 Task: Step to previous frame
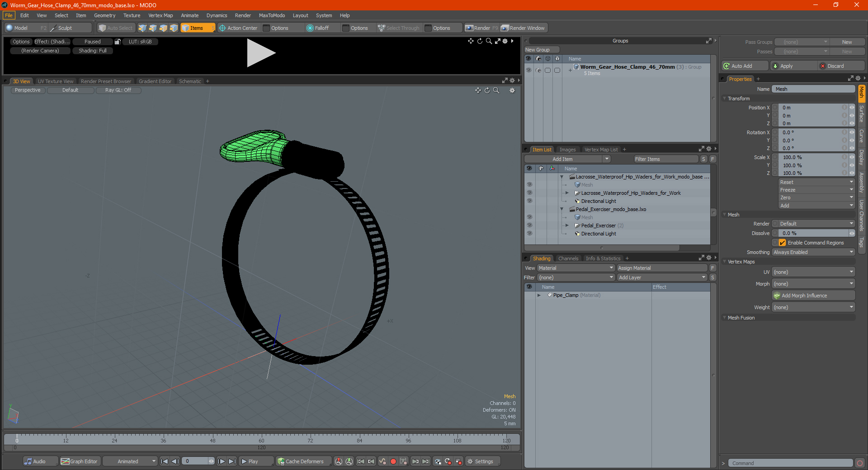[x=175, y=461]
